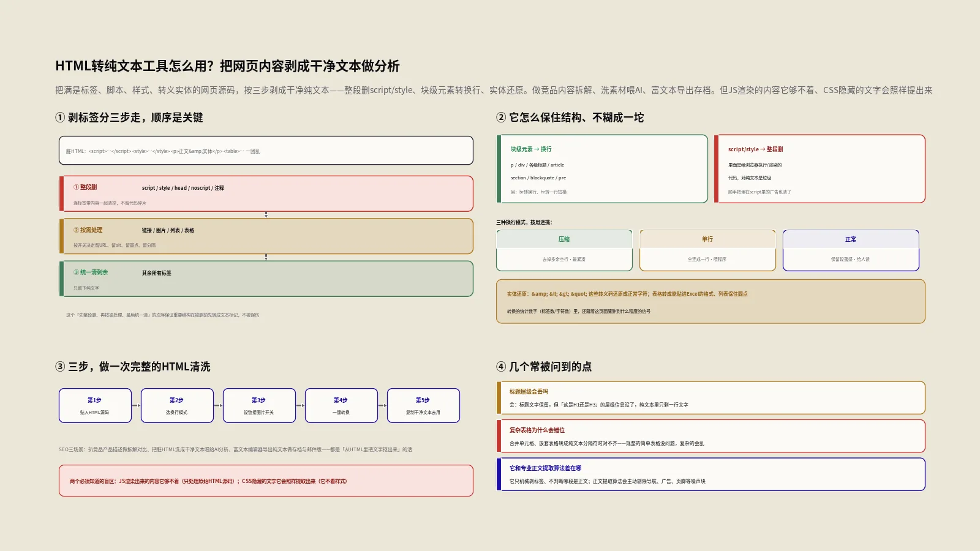Click the note 顺手把埋在script里的广告也清了

[759, 192]
